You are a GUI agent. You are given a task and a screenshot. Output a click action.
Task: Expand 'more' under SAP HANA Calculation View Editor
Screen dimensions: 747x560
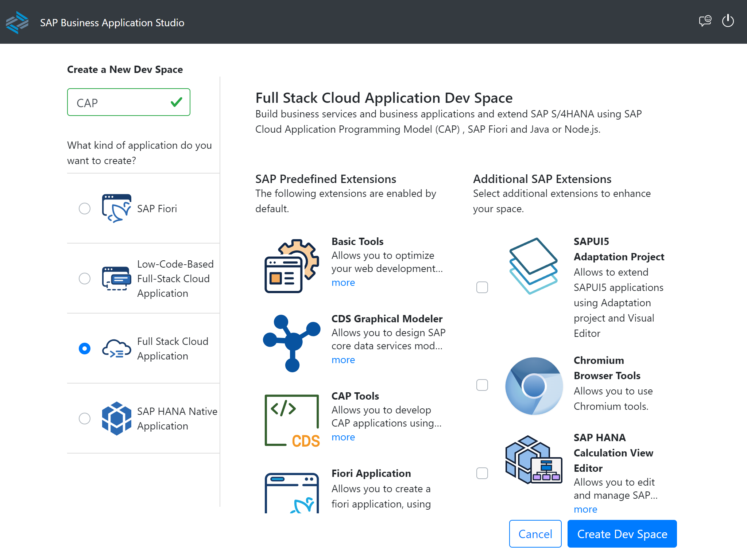pyautogui.click(x=585, y=509)
